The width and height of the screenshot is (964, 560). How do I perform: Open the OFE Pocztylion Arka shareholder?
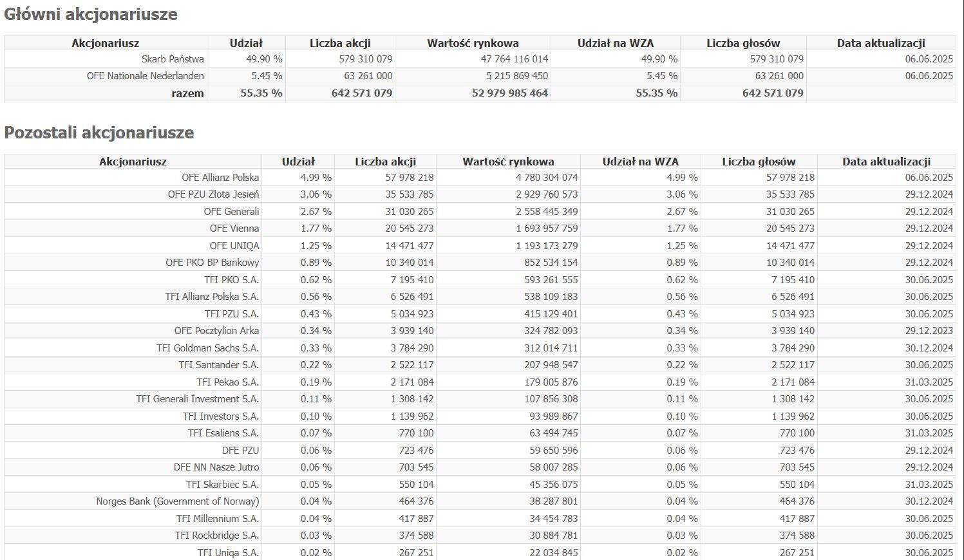point(216,331)
